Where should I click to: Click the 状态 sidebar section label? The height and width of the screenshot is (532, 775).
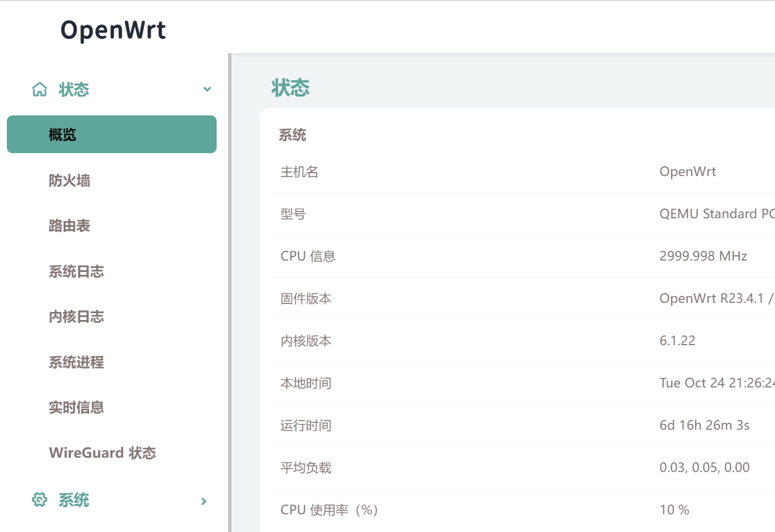pyautogui.click(x=74, y=90)
